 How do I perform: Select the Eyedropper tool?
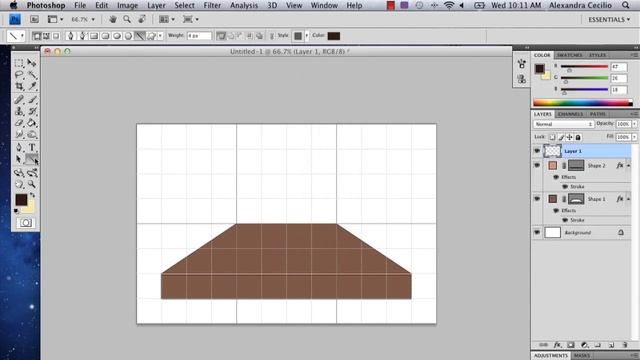click(x=32, y=86)
